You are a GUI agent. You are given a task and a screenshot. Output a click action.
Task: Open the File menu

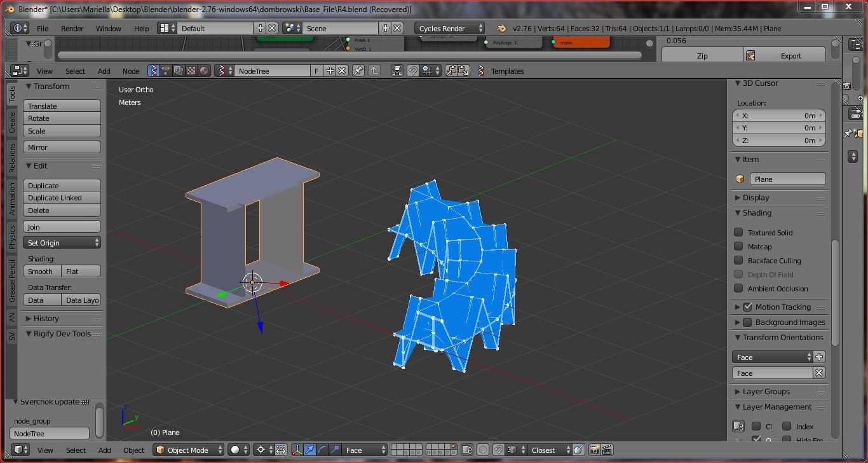point(43,28)
